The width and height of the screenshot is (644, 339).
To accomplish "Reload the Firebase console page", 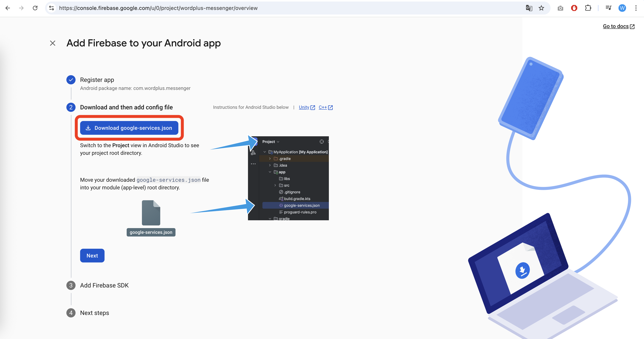I will (35, 8).
